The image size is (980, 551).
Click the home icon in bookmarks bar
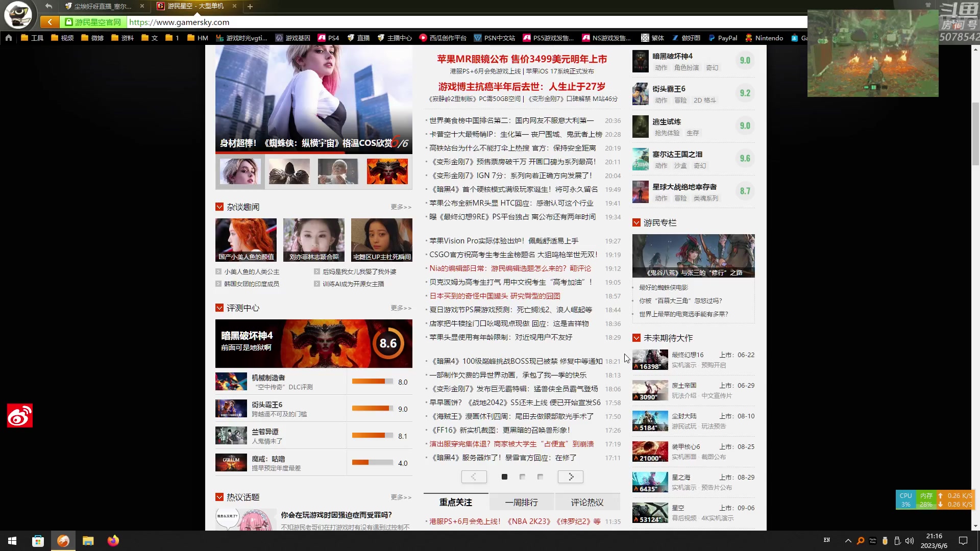[9, 38]
